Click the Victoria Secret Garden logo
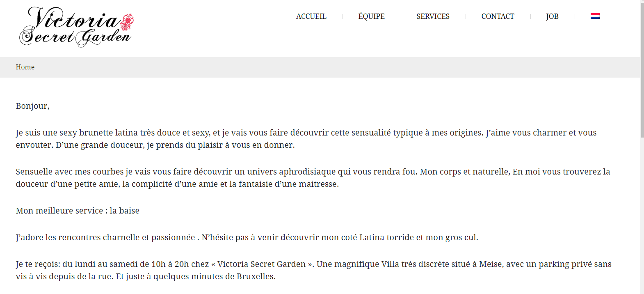644x294 pixels. coord(76,27)
